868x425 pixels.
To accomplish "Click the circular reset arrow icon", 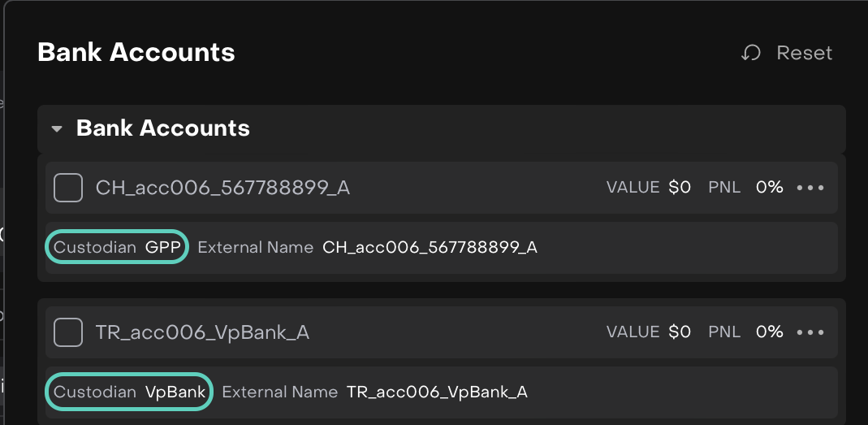I will pyautogui.click(x=751, y=54).
